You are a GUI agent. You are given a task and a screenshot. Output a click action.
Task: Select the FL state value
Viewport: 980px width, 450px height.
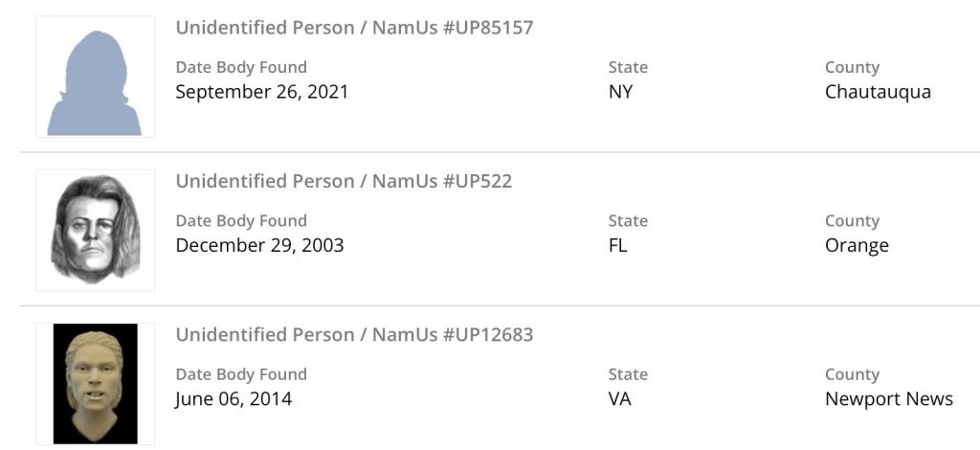[618, 245]
